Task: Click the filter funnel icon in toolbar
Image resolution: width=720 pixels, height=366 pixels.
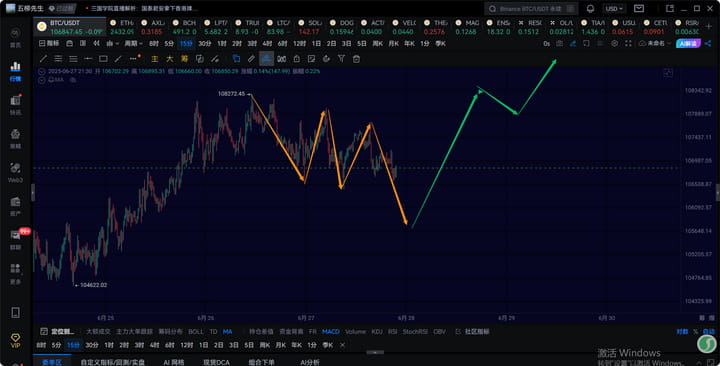Action: [341, 59]
